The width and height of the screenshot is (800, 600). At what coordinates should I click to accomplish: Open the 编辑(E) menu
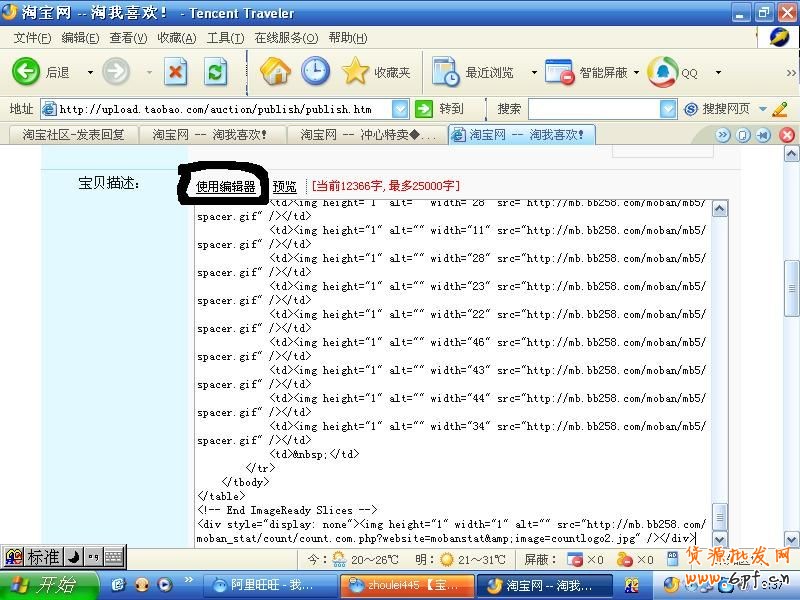(x=80, y=38)
